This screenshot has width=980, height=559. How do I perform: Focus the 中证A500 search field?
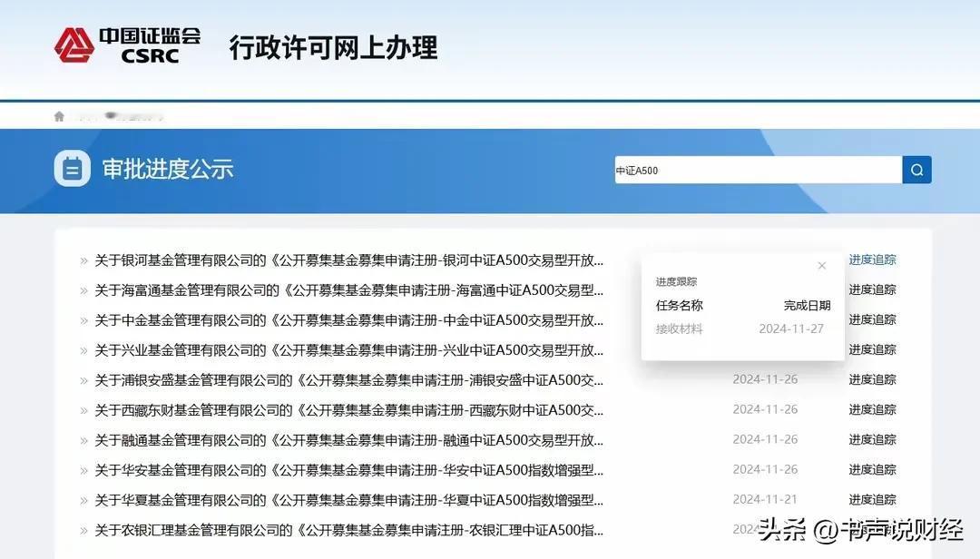(758, 170)
